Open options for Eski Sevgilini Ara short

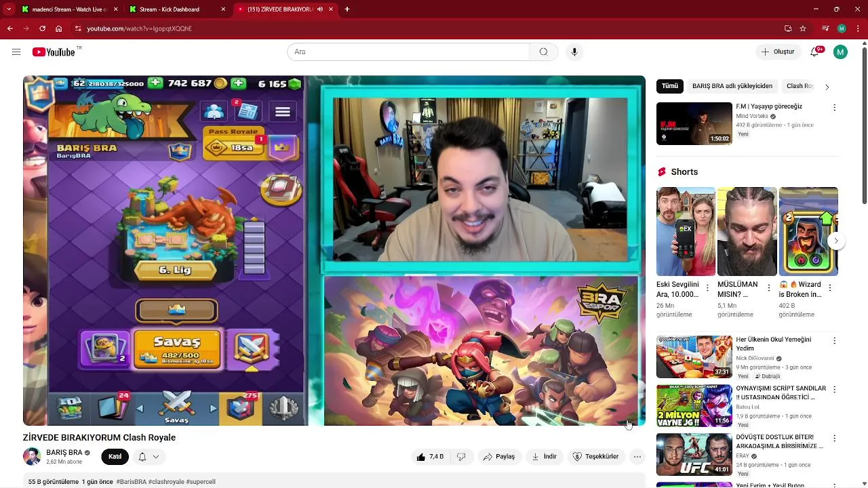pos(707,288)
